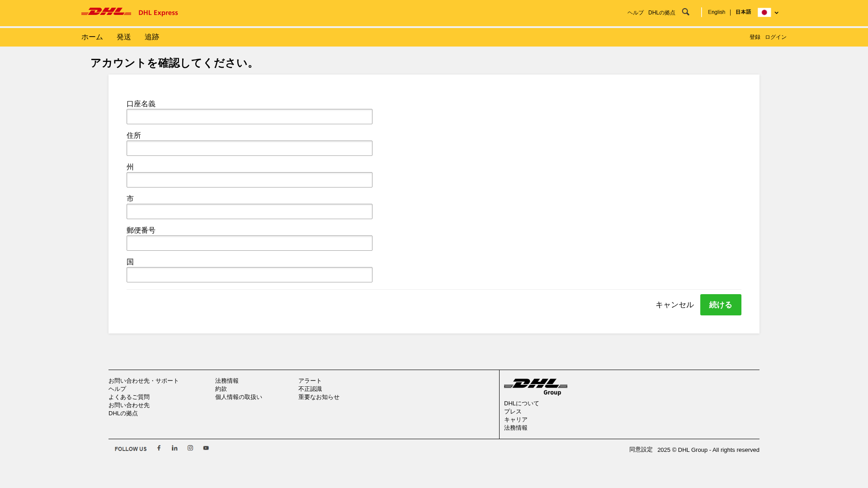
Task: Click the Japan flag icon
Action: point(764,12)
